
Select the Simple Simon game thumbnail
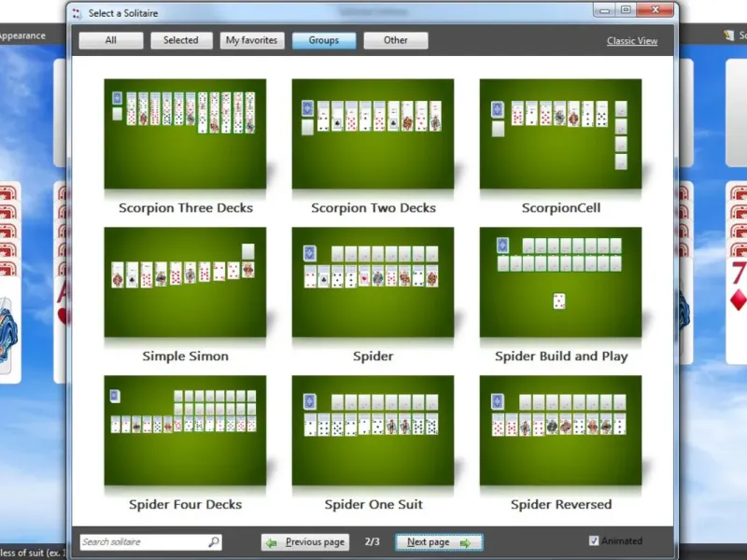tap(185, 282)
